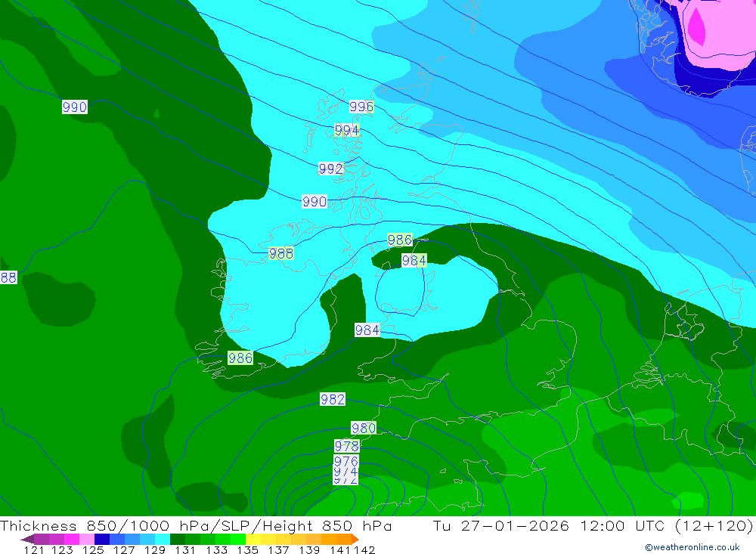
Task: Click the 986 isobar label over northeast England
Action: [x=400, y=240]
